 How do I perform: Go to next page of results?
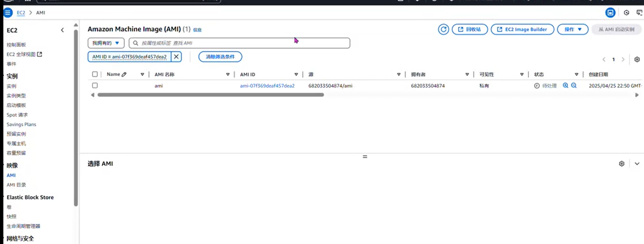click(623, 59)
